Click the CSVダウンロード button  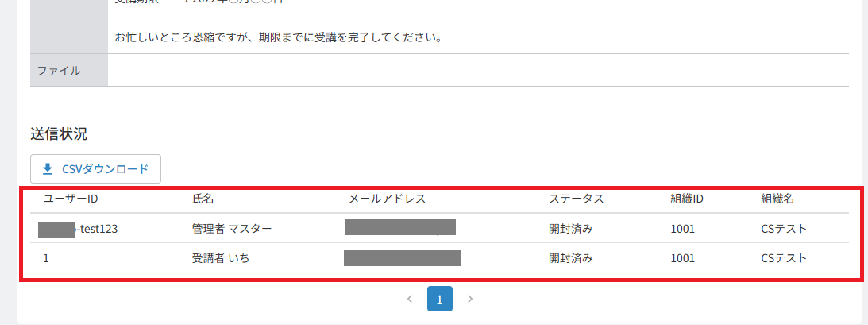[x=95, y=169]
